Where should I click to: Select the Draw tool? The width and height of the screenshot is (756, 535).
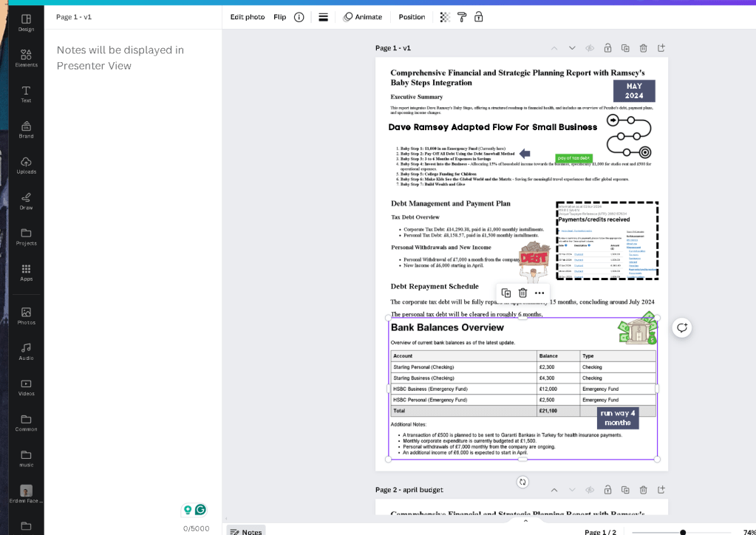[26, 201]
